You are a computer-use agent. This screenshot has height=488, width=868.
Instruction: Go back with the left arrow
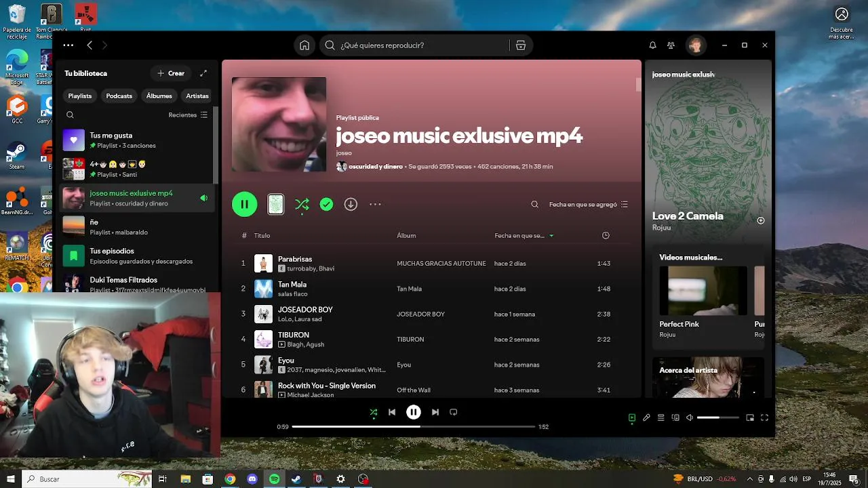point(90,45)
